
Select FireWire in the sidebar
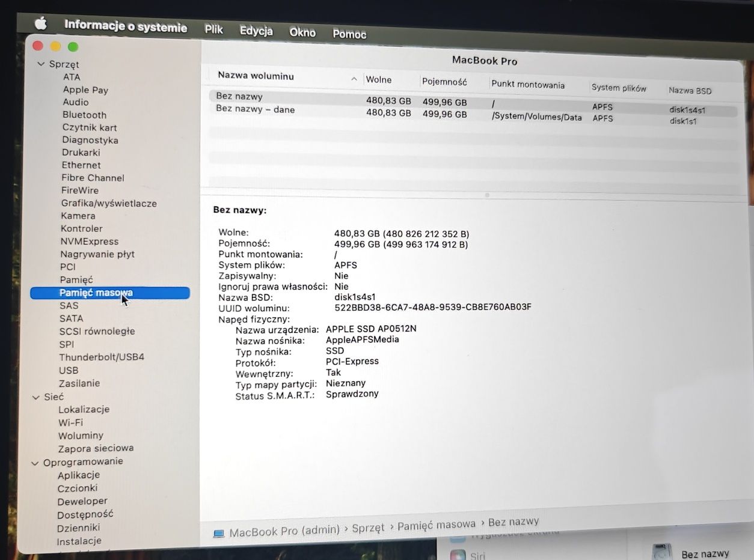click(80, 190)
